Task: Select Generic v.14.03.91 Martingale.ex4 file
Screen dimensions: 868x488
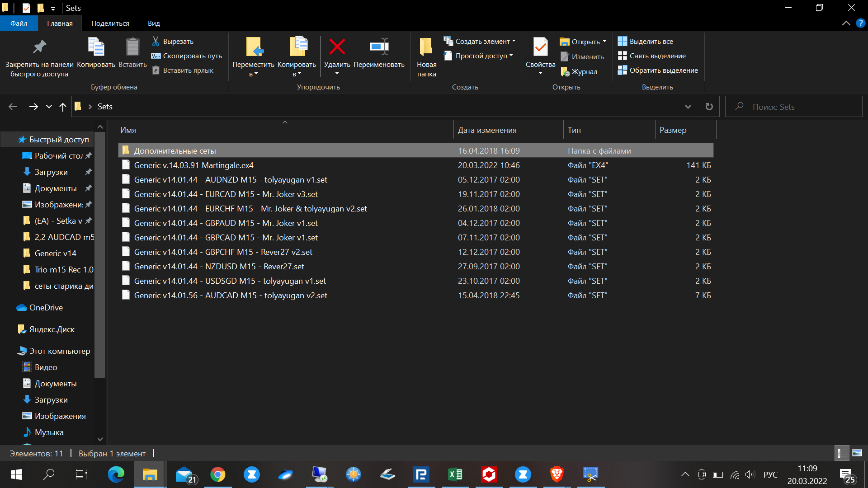Action: coord(416,165)
